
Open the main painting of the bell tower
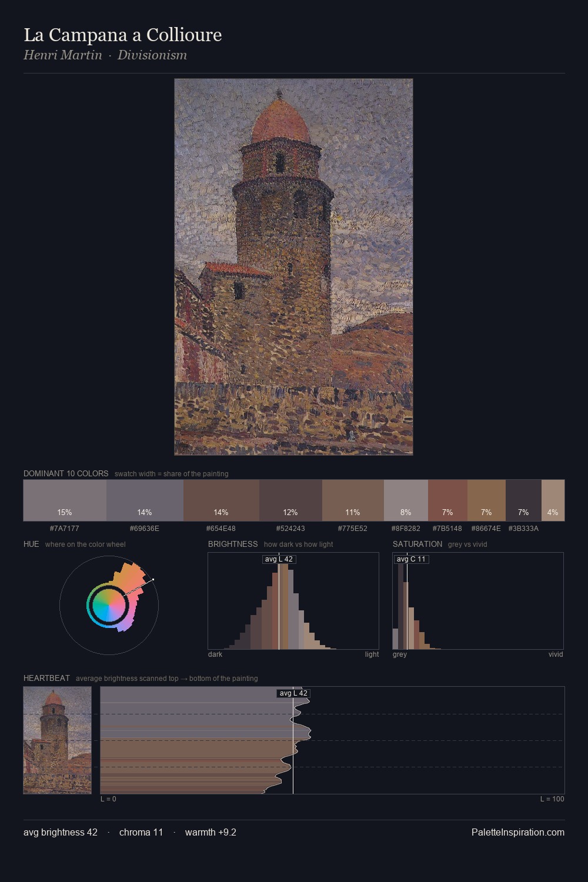[x=293, y=267]
